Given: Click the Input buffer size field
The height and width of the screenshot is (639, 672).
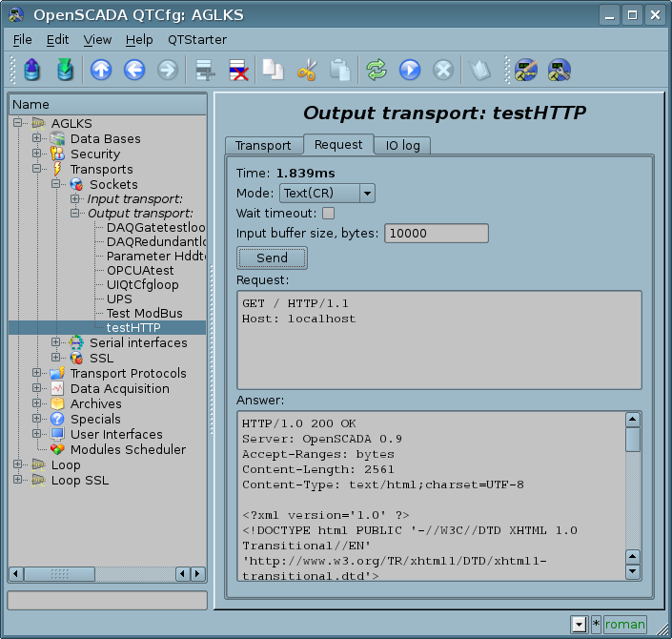Looking at the screenshot, I should pos(436,233).
